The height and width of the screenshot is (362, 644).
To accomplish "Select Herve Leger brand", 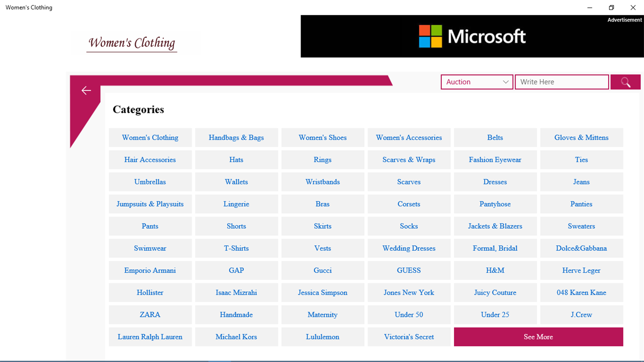I will 582,270.
